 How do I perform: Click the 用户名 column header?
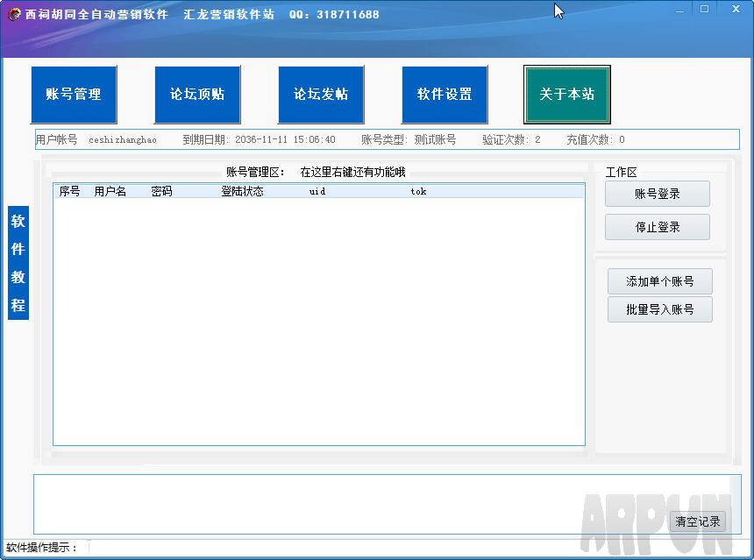pos(110,191)
